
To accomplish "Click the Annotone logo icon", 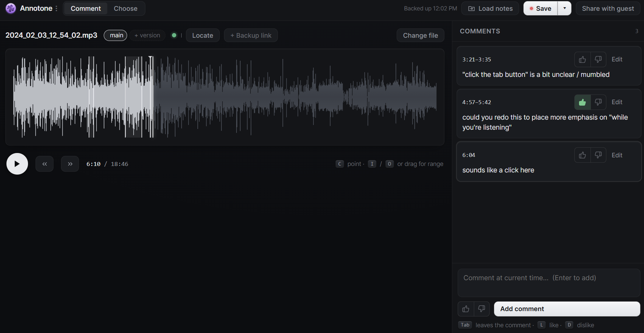I will 11,8.
